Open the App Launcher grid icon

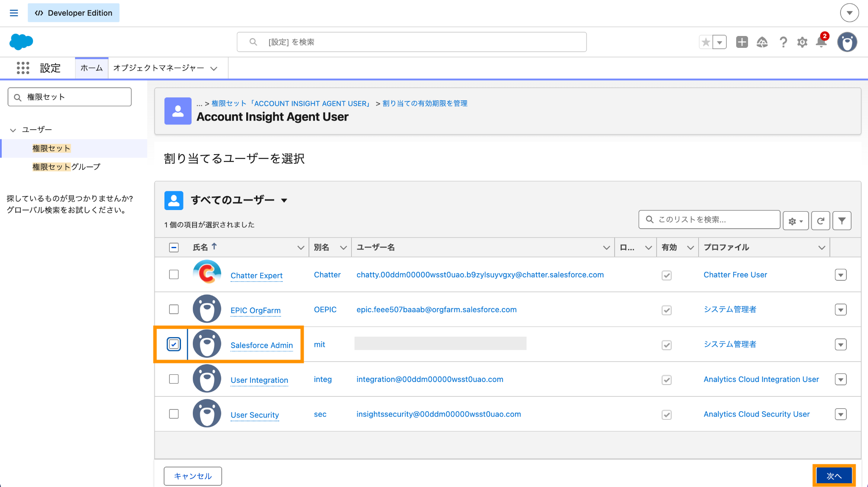23,68
